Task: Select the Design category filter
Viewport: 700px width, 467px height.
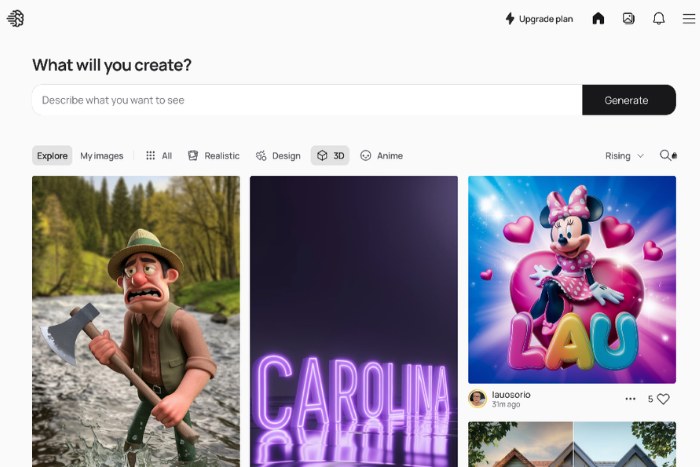Action: point(278,155)
